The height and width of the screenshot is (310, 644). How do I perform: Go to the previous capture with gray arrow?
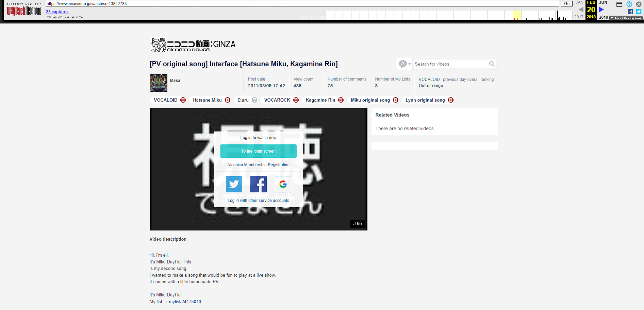point(581,10)
